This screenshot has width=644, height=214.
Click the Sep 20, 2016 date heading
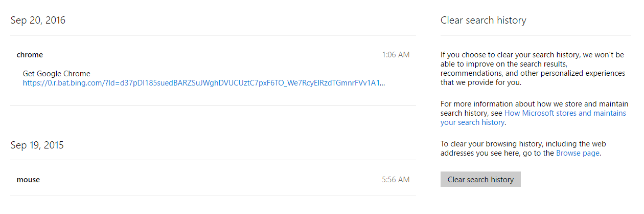click(x=38, y=20)
